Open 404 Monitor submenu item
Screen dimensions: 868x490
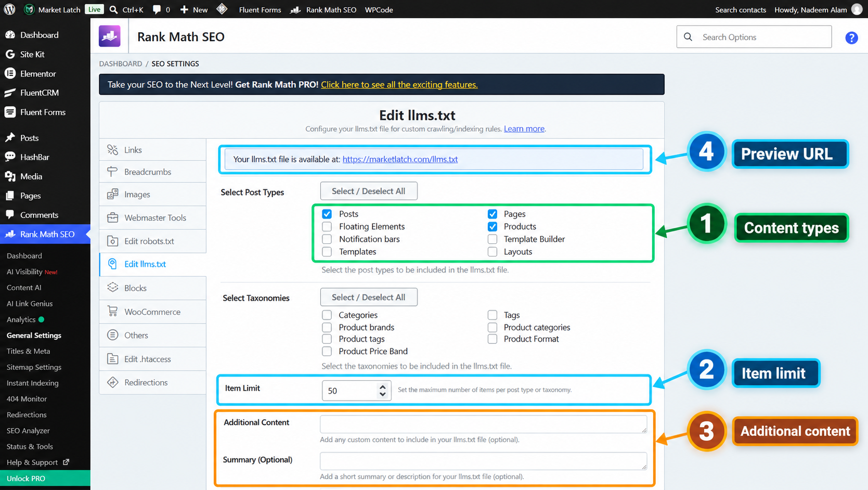[27, 399]
